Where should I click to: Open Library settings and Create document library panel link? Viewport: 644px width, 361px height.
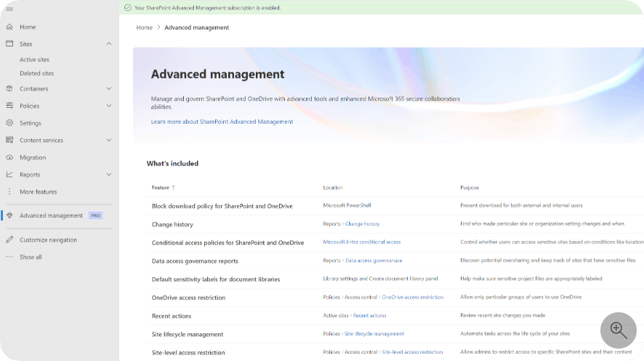(380, 278)
